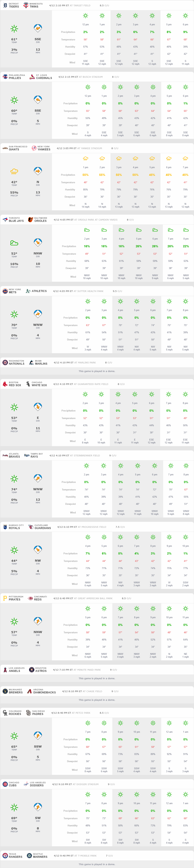This screenshot has height=868, width=194.
Task: Click the Baltimore Orioles logo
Action: click(x=31, y=220)
